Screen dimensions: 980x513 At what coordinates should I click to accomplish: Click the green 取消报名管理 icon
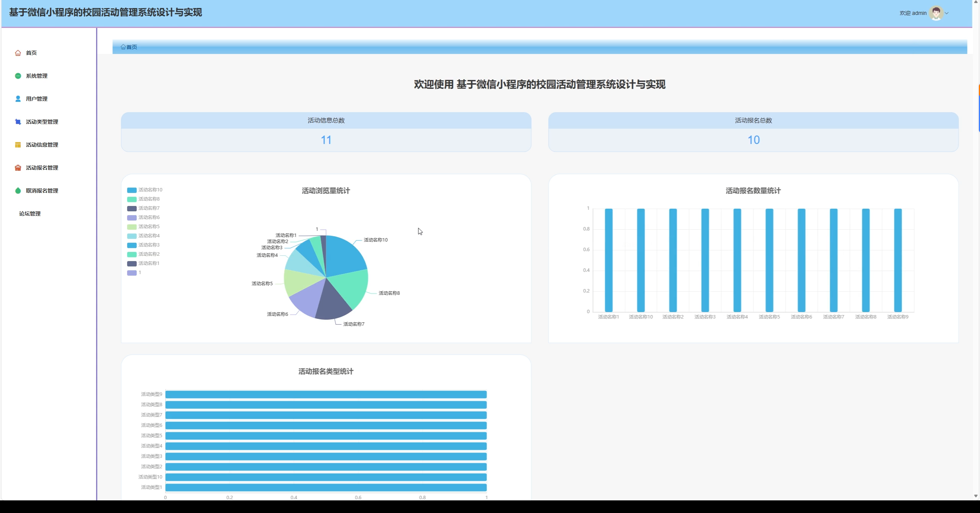[18, 191]
